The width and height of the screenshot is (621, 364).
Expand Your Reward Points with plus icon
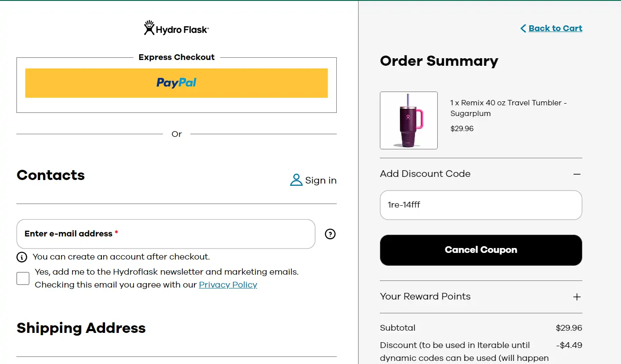(577, 297)
